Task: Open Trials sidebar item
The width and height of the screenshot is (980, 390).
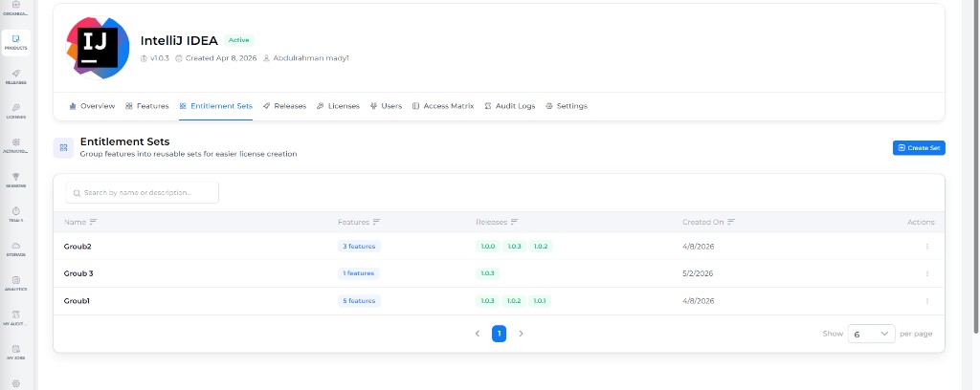Action: pyautogui.click(x=15, y=215)
